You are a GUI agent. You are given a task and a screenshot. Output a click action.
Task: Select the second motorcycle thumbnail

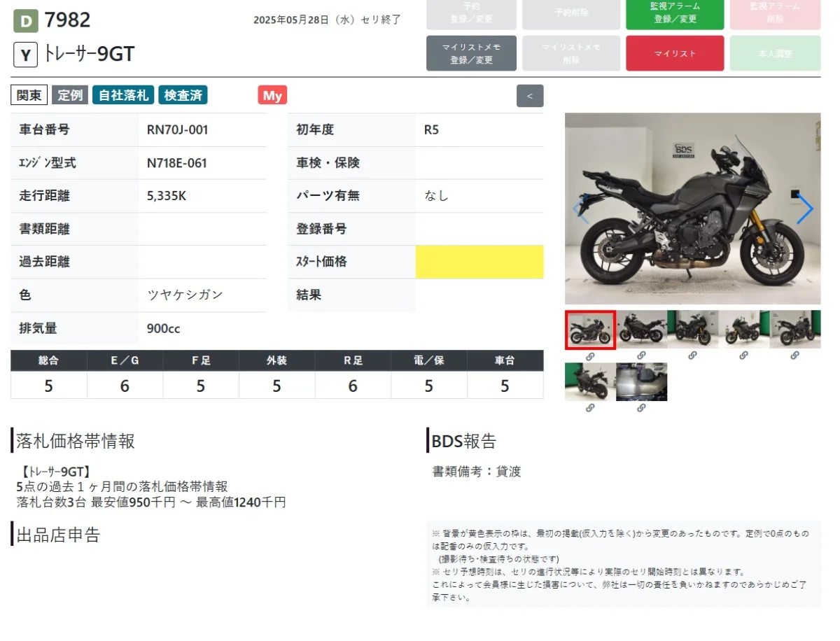pos(641,330)
